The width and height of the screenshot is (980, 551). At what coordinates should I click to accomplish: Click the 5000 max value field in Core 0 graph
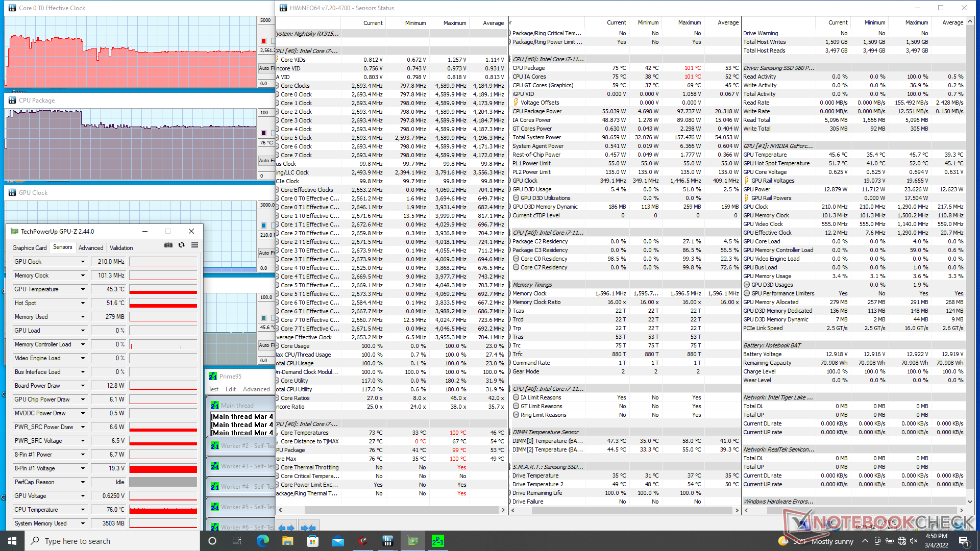[266, 20]
